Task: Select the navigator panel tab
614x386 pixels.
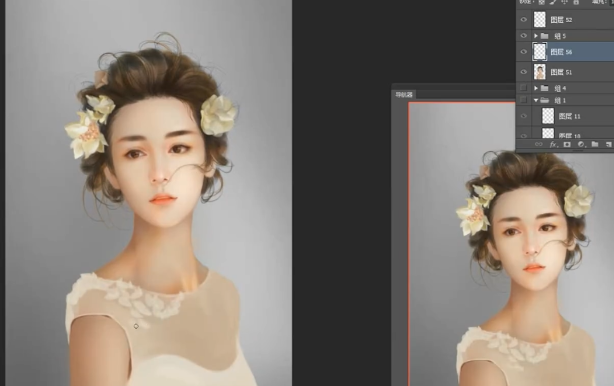Action: (404, 94)
